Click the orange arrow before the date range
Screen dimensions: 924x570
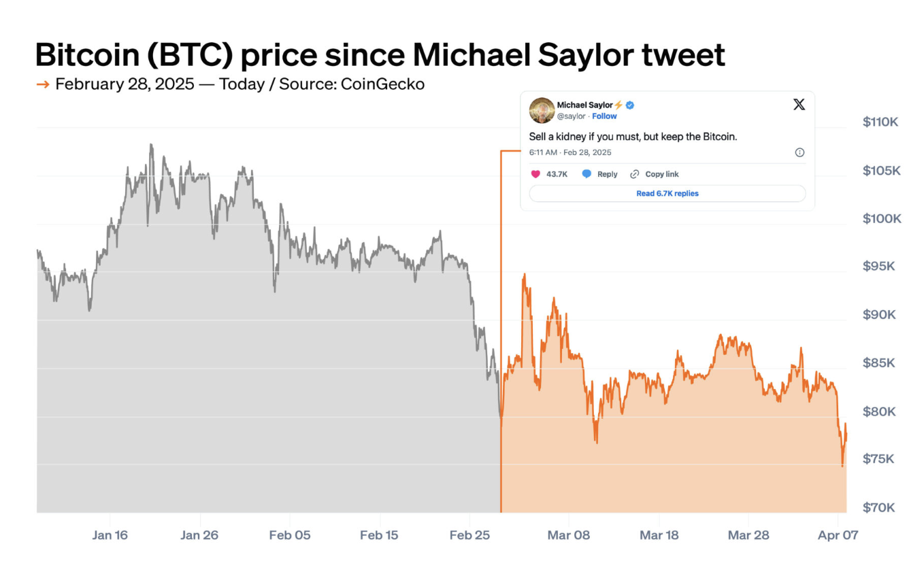point(42,84)
